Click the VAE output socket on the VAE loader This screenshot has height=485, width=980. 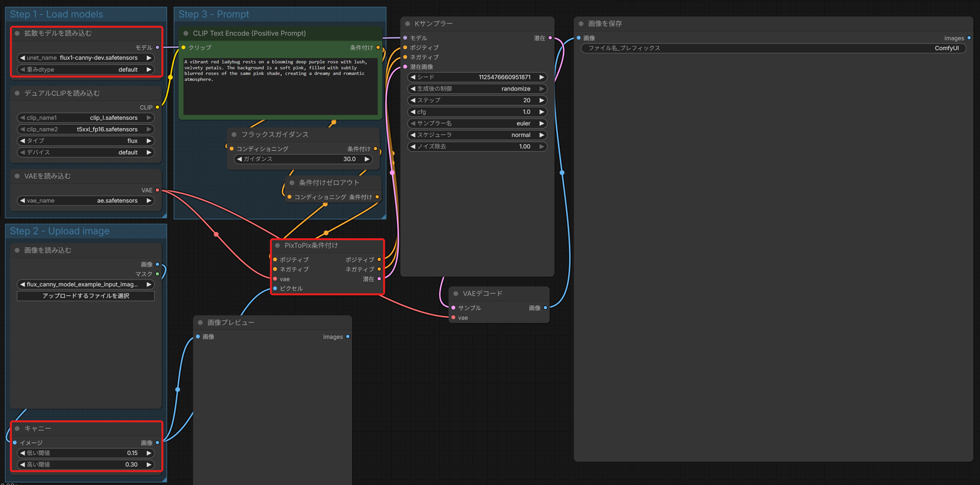[157, 190]
